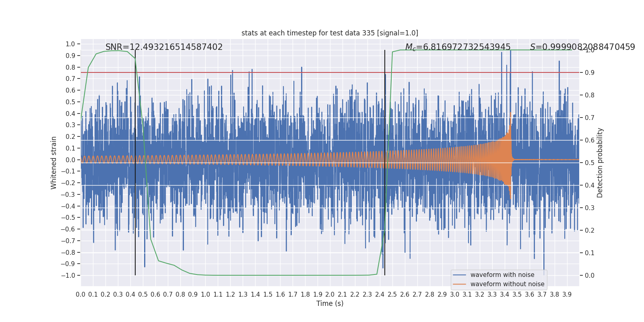The image size is (644, 322).
Task: Select the SNR=12.49 annotation text
Action: coord(164,47)
